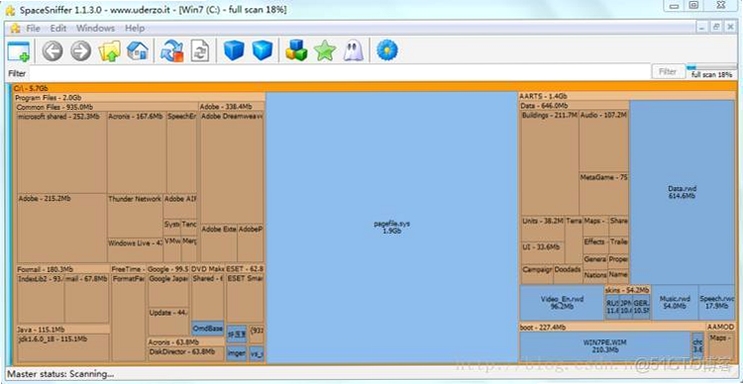Click the full scan 18% progress bar
This screenshot has width=743, height=384.
pos(712,68)
